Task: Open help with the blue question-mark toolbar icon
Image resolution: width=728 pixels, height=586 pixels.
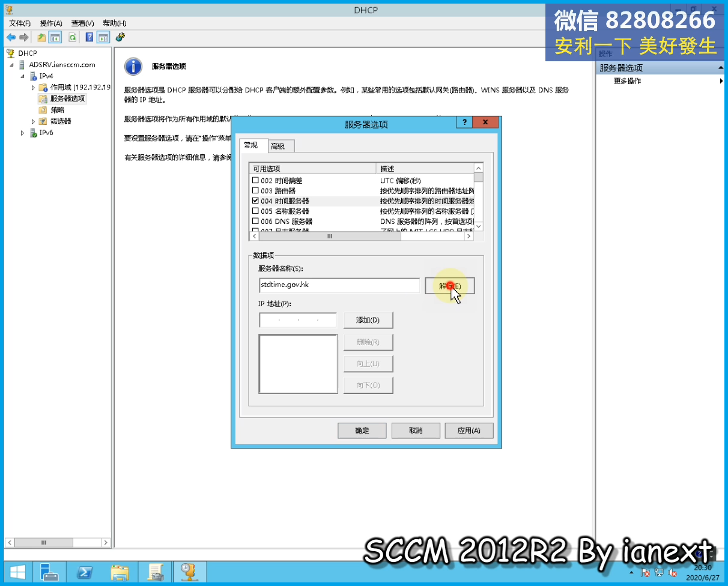Action: click(x=89, y=37)
